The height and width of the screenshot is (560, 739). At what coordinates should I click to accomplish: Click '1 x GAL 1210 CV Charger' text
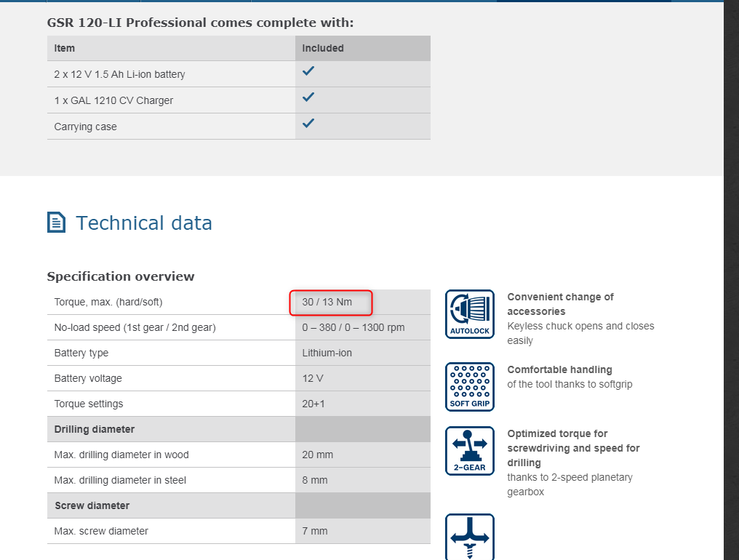[x=113, y=100]
